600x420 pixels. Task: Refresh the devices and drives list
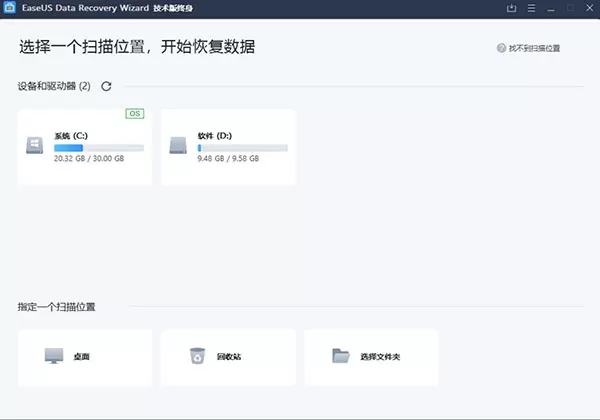(106, 86)
